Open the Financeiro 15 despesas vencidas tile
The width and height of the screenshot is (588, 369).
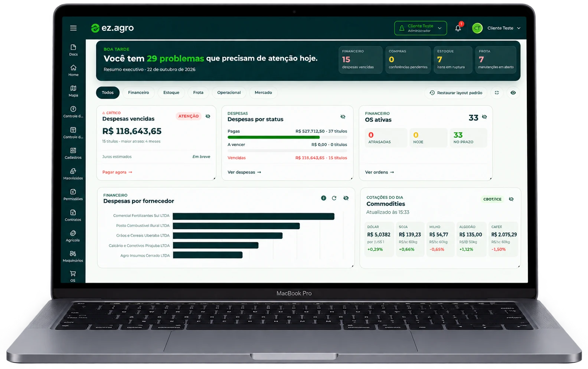[360, 60]
